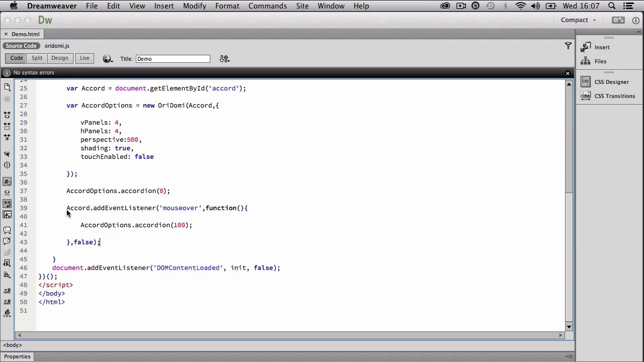Toggle line numbers in coding toolbar
Viewport: 644px width, 362px height.
click(x=7, y=182)
